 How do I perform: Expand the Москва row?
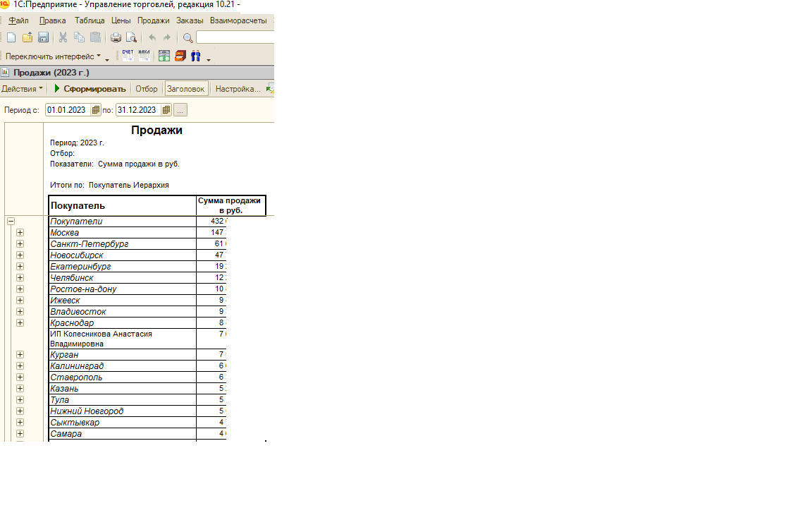[x=20, y=233]
